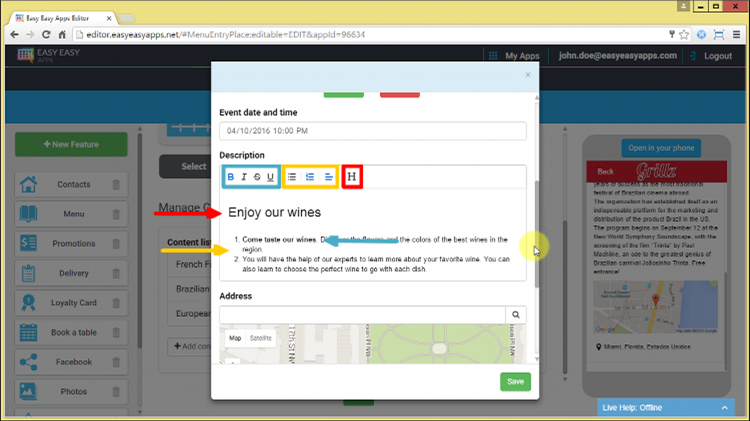Delete the Promotions feature via trash icon
Screen dimensions: 750x421
click(x=116, y=244)
